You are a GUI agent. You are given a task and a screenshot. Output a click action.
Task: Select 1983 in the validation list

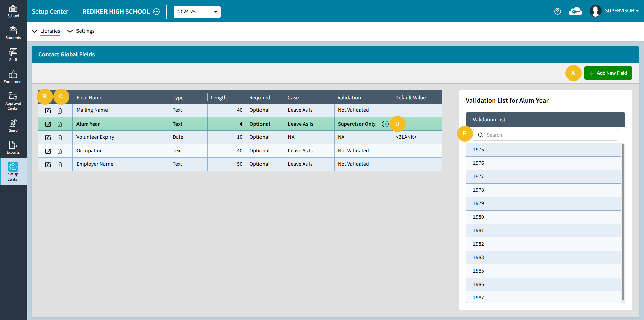[x=543, y=257]
